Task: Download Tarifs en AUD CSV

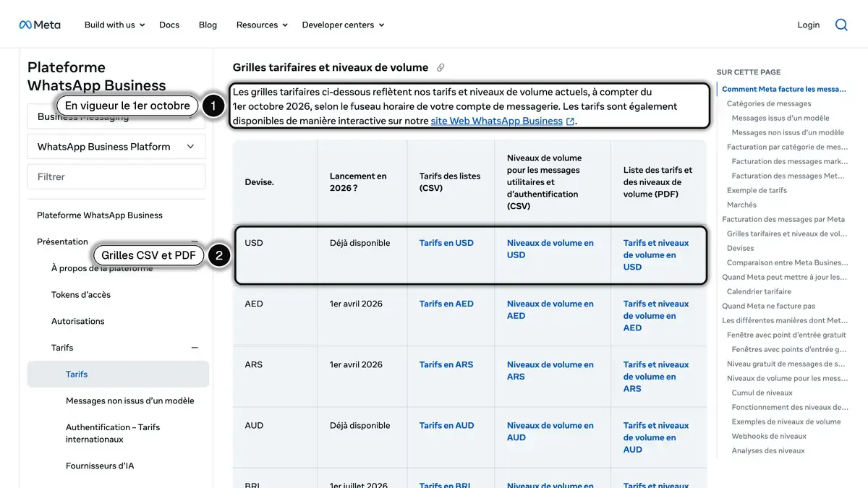Action: click(x=447, y=425)
